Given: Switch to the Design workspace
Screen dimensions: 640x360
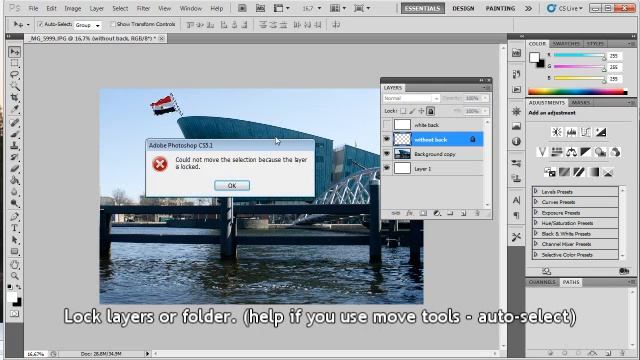Looking at the screenshot, I should 463,8.
